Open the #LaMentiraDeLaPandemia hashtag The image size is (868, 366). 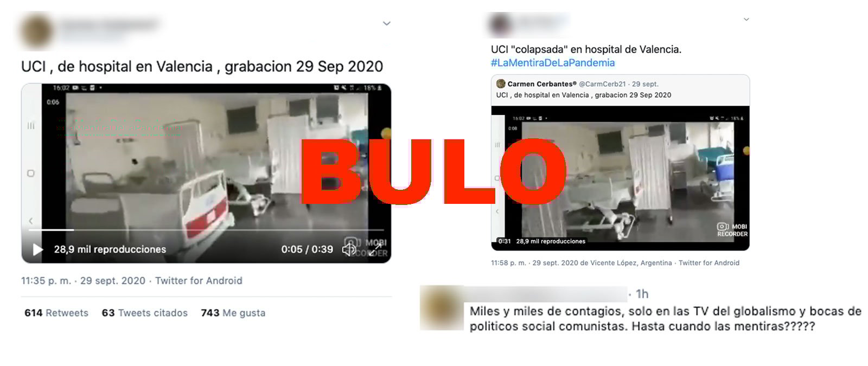[x=553, y=63]
